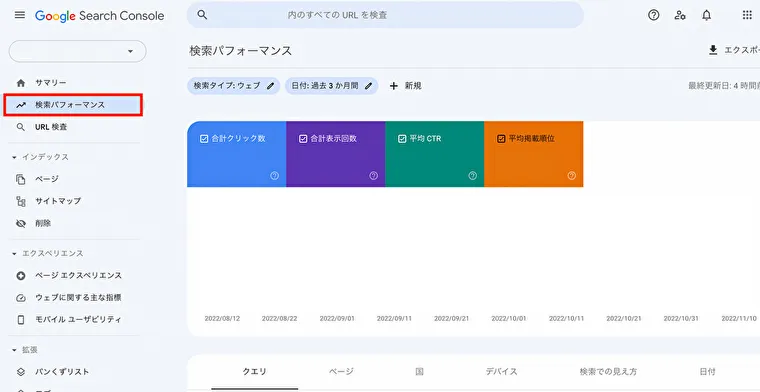Click the 2022/10/01 date label on chart
Viewport: 760px width, 392px height.
pos(509,319)
